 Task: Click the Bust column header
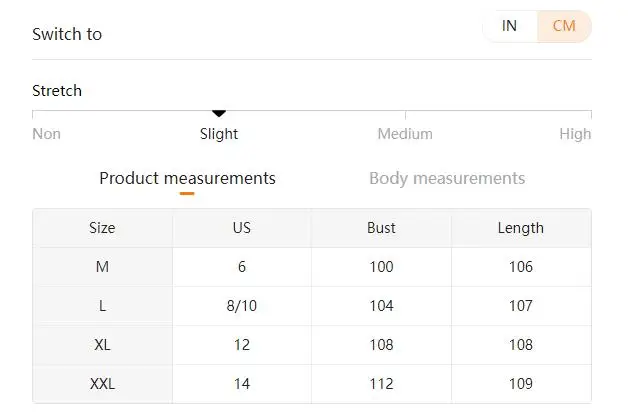point(381,228)
